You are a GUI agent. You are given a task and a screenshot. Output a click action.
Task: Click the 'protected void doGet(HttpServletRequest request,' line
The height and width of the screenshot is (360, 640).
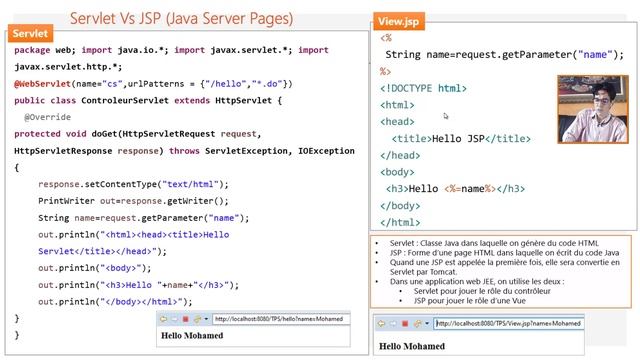tap(138, 134)
